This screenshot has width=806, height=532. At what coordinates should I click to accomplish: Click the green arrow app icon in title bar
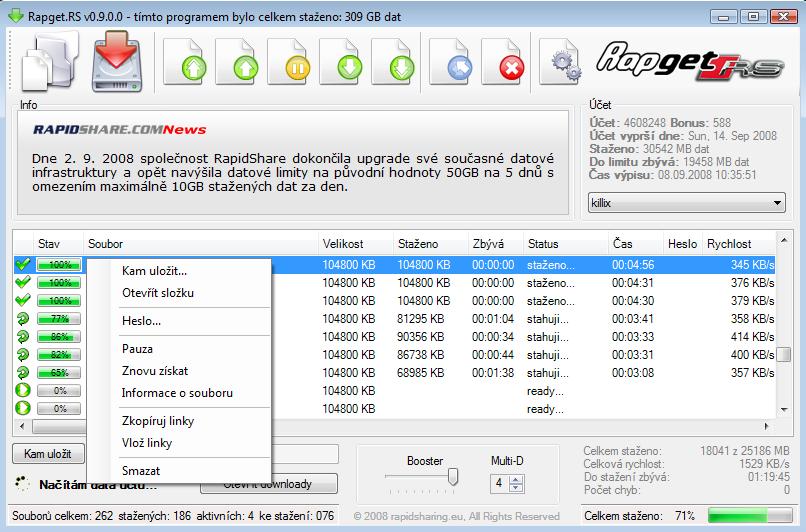click(x=16, y=16)
